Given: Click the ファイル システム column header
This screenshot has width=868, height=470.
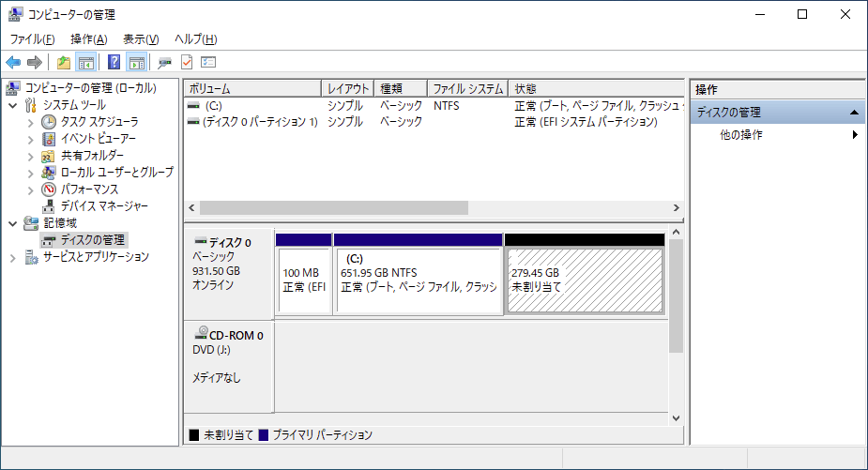Looking at the screenshot, I should click(x=467, y=88).
